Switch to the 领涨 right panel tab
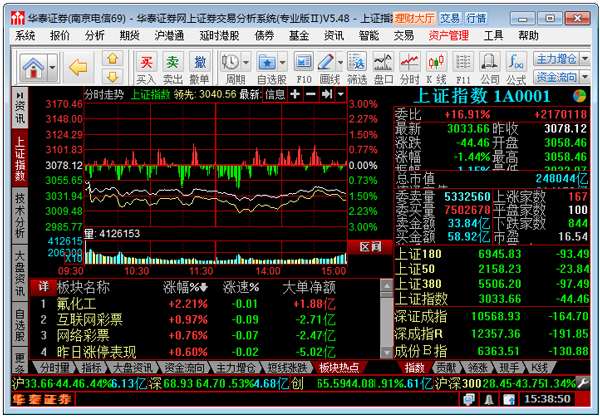Viewport: 600px width, 417px height. [x=478, y=368]
